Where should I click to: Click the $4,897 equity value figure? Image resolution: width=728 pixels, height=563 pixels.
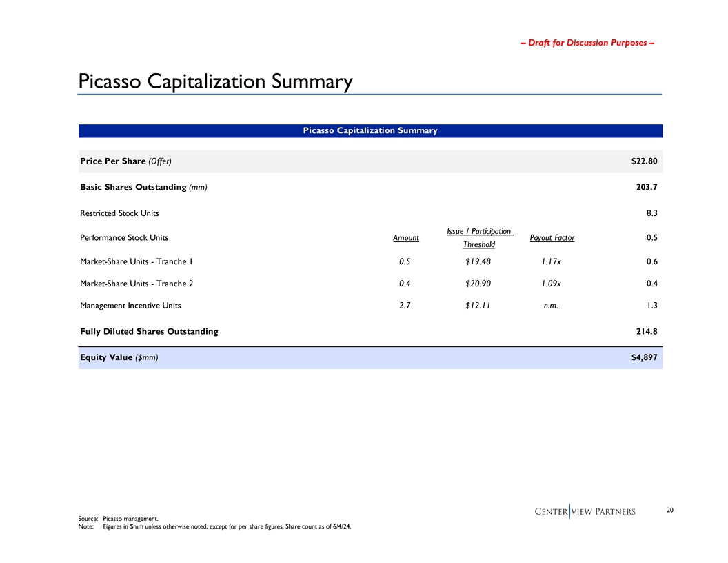click(644, 357)
